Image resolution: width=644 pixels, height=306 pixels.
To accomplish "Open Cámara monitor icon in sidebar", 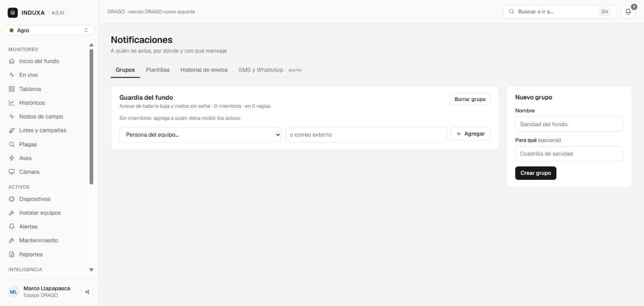I will (x=12, y=172).
